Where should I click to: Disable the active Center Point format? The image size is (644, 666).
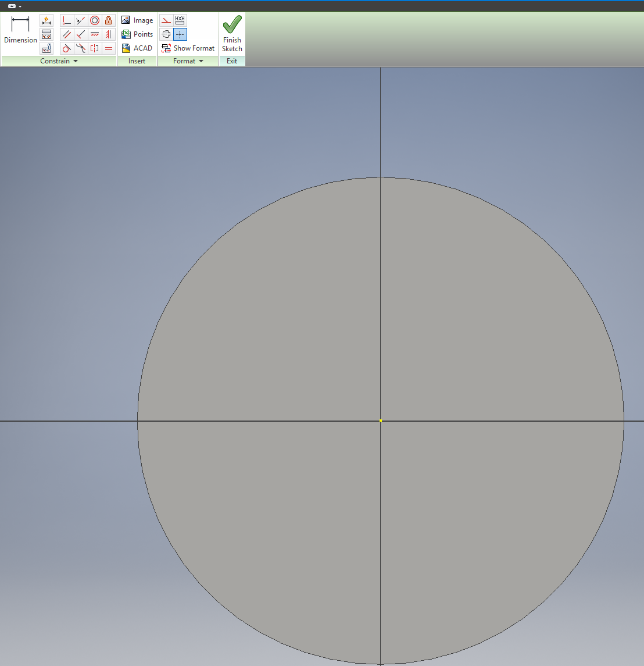[180, 34]
